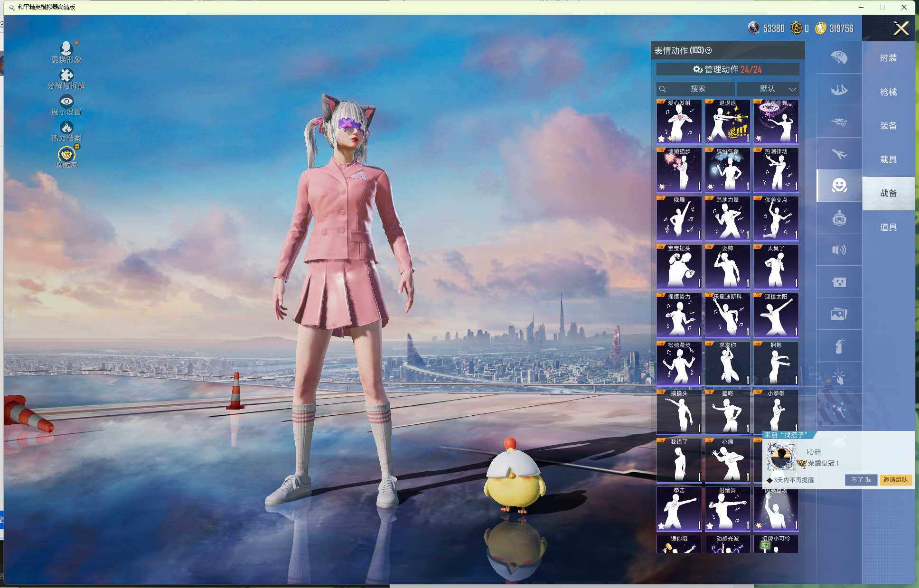This screenshot has height=588, width=919.
Task: Decline invite with 不了 button
Action: [x=860, y=480]
